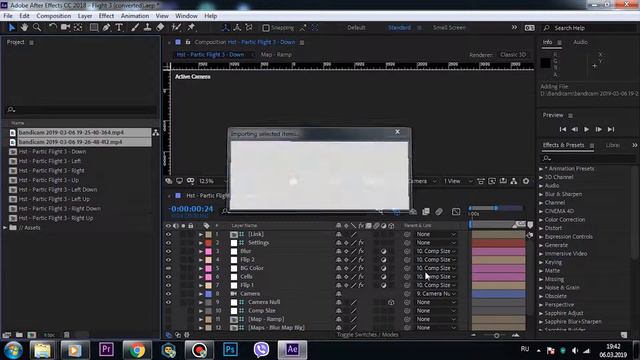Open the Layer menu
This screenshot has height=360, width=640.
(x=84, y=16)
